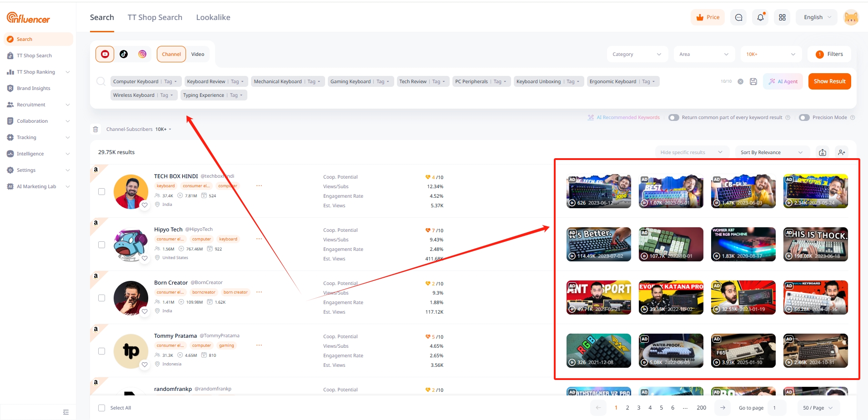Open the Lookalike tab
Screen dimensions: 868x420
point(213,17)
